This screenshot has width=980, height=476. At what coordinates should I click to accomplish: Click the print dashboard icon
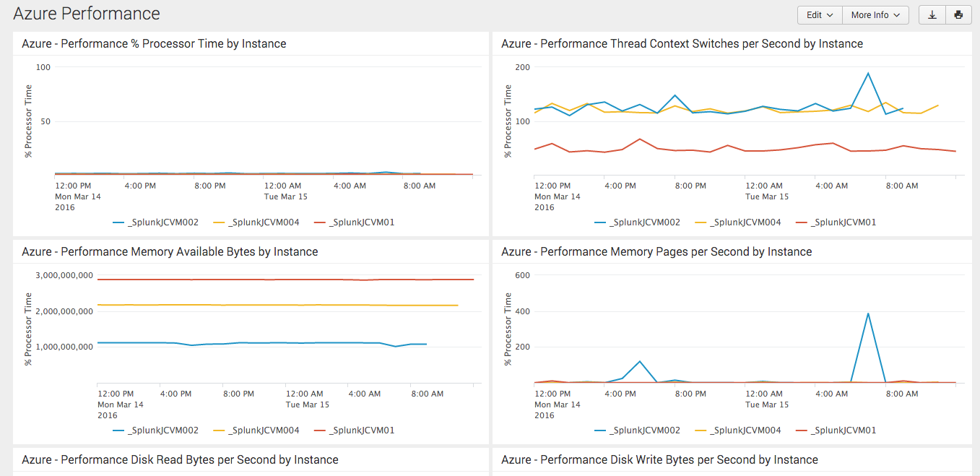coord(958,15)
